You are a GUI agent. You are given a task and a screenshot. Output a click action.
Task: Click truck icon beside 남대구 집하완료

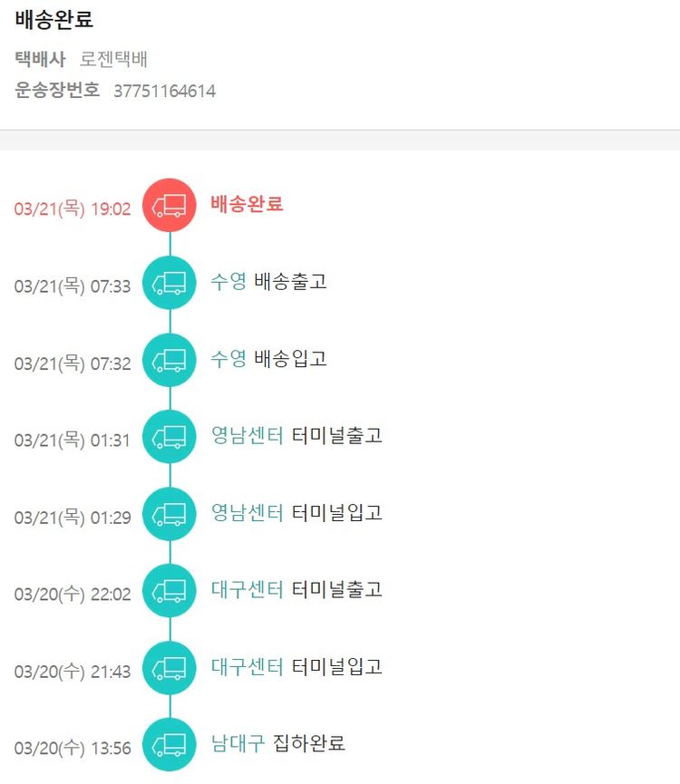coord(170,745)
